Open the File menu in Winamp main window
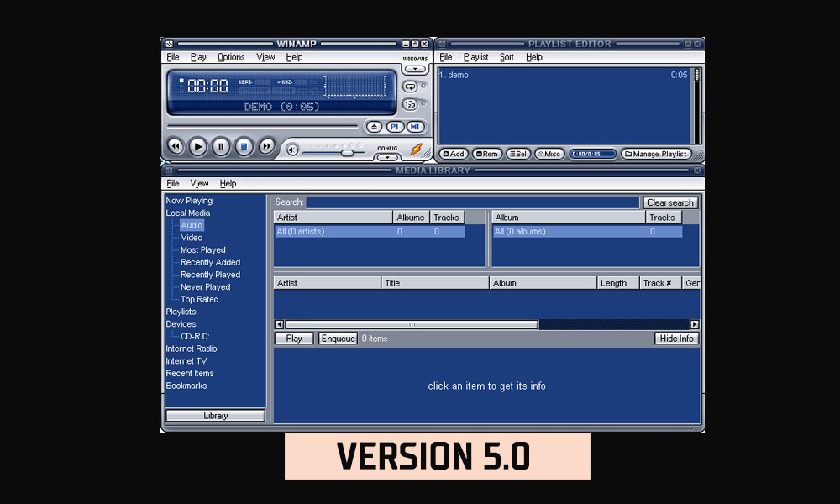The image size is (840, 504). pos(172,57)
